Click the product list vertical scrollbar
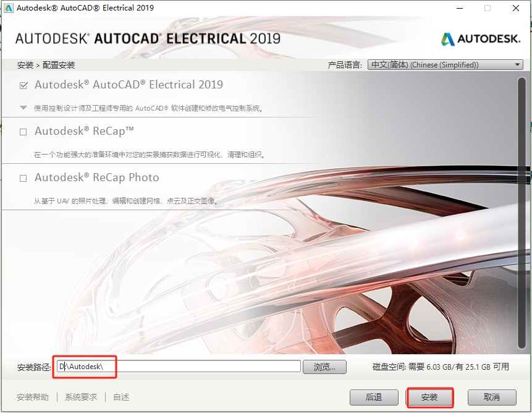532x413 pixels. pos(521,213)
